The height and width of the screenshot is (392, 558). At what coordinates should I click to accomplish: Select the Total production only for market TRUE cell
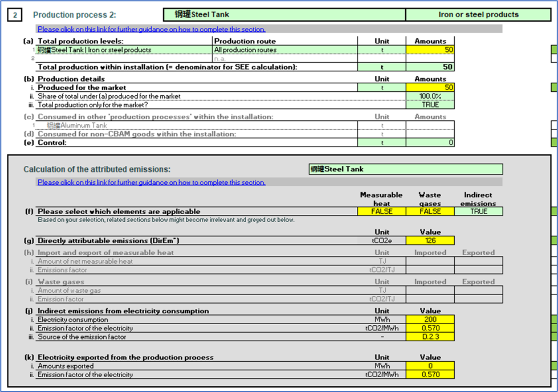click(430, 105)
